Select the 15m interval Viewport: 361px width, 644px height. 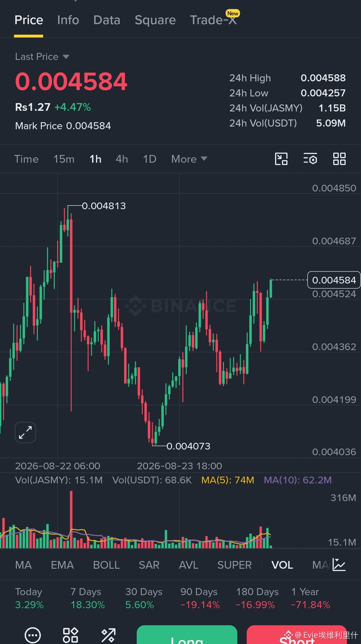64,159
